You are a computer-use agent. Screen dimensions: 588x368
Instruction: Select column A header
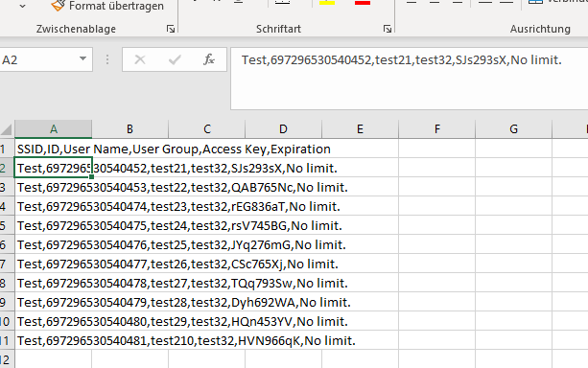[54, 129]
